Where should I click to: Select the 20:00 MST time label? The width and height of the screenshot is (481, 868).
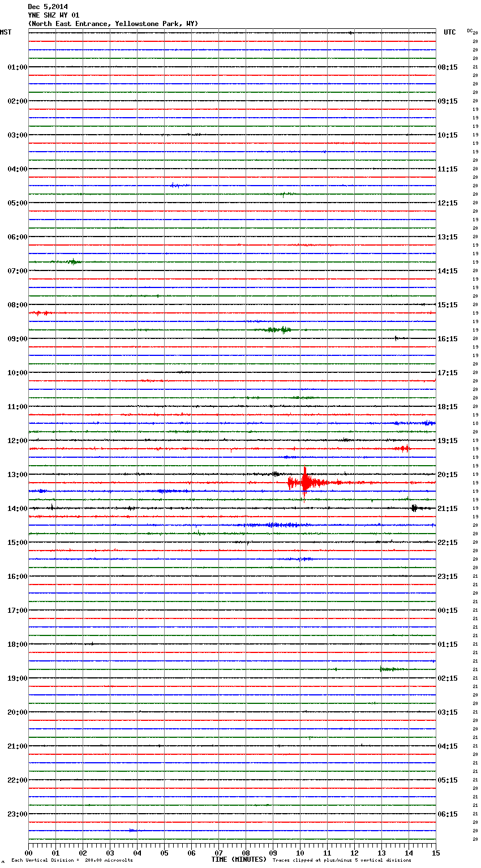[17, 712]
